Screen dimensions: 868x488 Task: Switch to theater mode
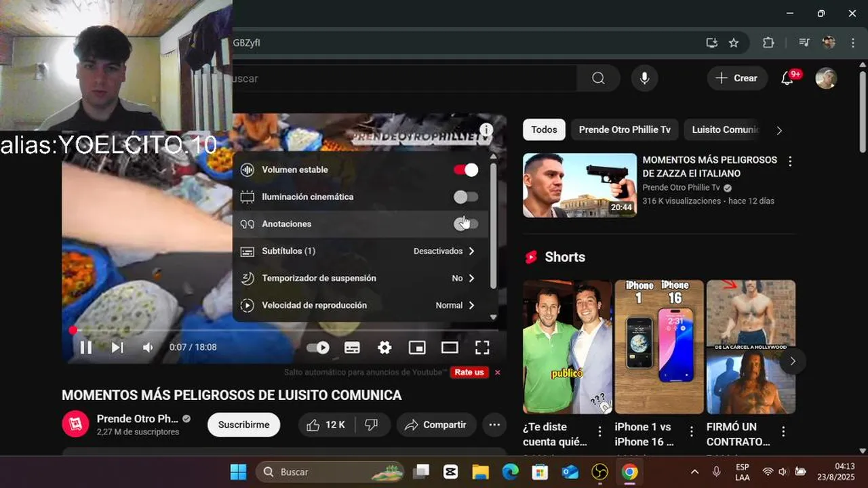tap(450, 348)
